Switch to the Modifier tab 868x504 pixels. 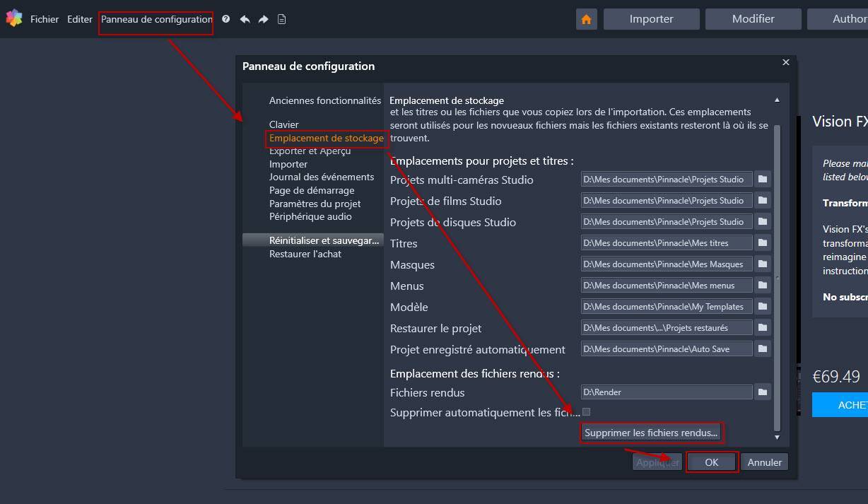(753, 19)
